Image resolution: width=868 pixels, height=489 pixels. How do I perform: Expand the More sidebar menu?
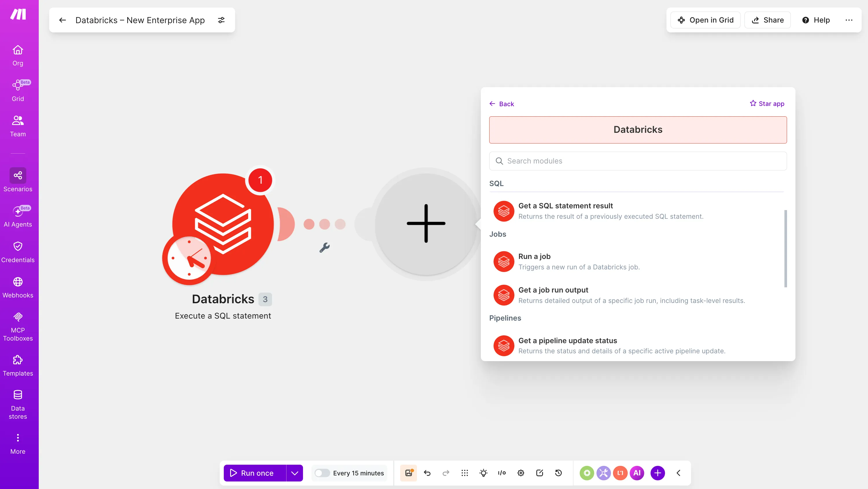point(18,444)
